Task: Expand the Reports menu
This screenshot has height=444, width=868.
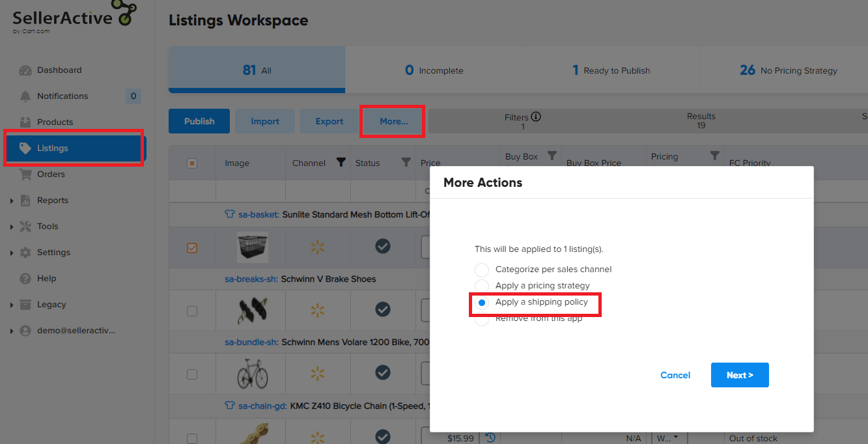Action: click(12, 201)
